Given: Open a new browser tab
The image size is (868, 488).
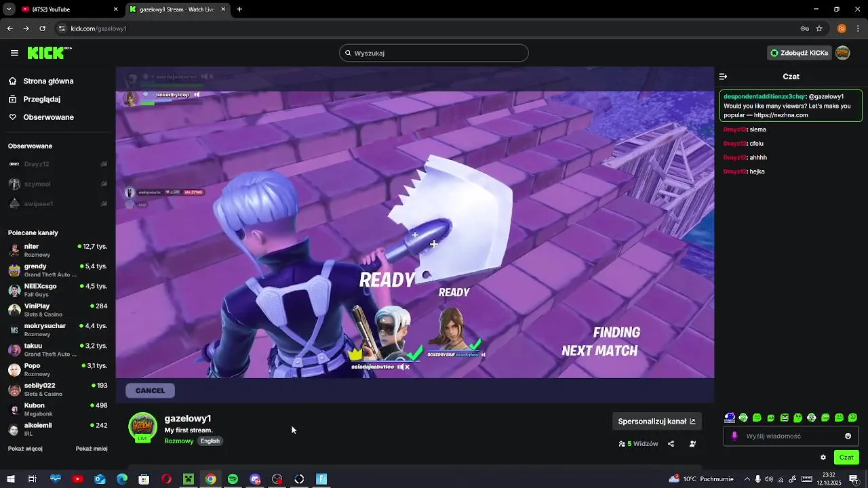Looking at the screenshot, I should (x=239, y=9).
